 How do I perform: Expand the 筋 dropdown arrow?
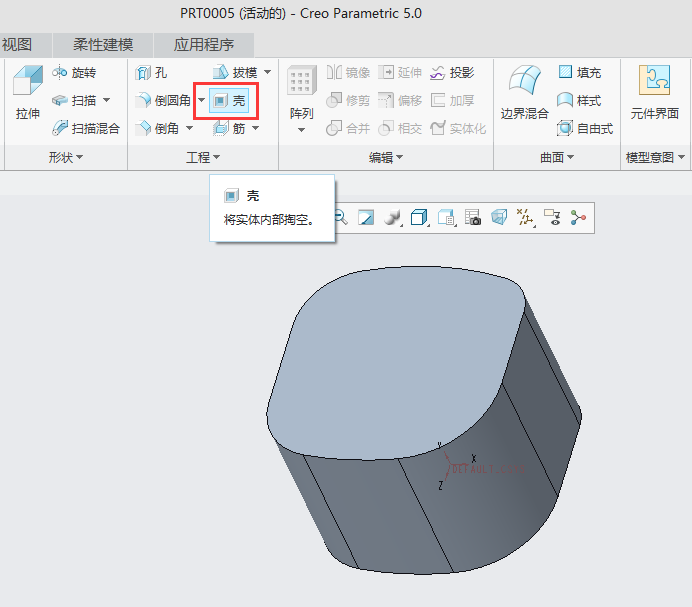(256, 128)
